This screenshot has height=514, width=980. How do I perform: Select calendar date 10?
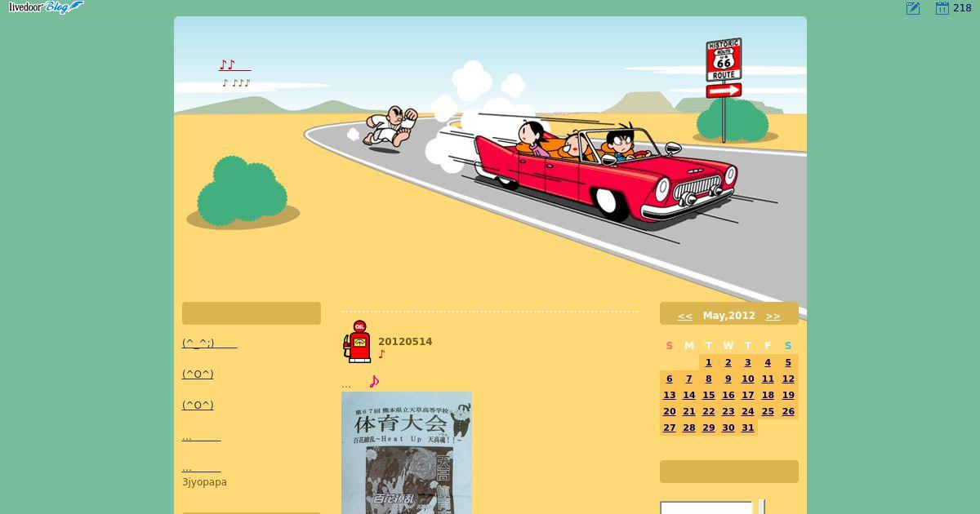(x=747, y=379)
